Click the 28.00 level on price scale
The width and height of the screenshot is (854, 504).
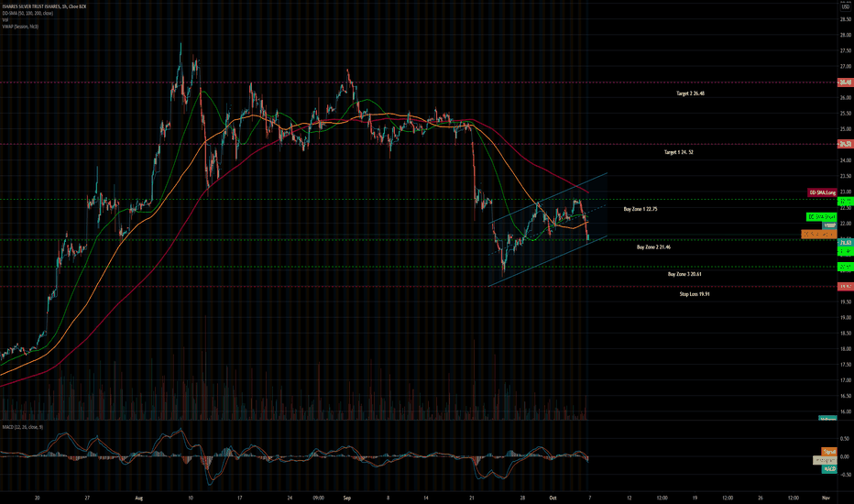(845, 35)
